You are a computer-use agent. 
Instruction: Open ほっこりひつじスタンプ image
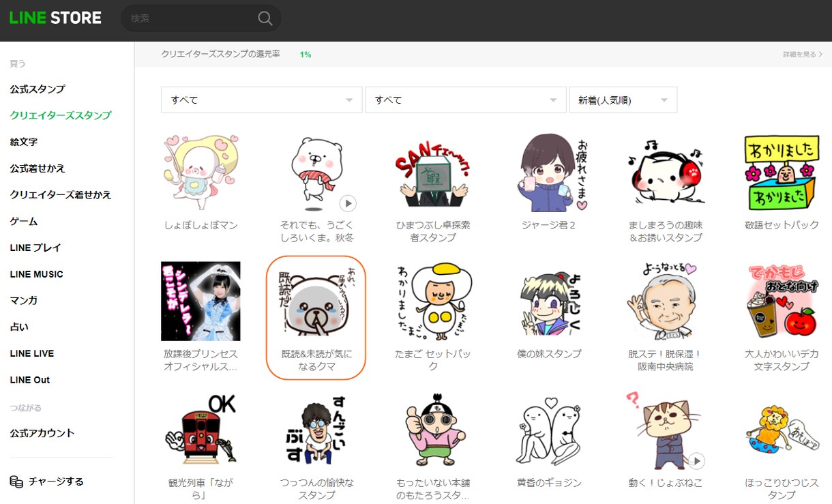click(x=782, y=430)
